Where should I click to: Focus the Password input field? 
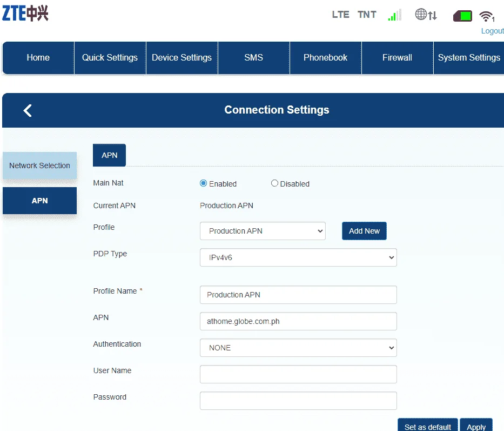tap(298, 401)
